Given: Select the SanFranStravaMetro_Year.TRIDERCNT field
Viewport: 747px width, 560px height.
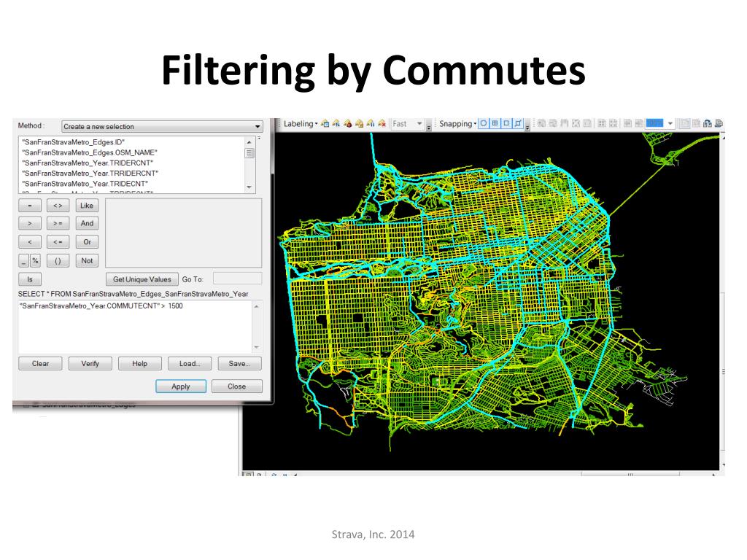Looking at the screenshot, I should tap(88, 163).
